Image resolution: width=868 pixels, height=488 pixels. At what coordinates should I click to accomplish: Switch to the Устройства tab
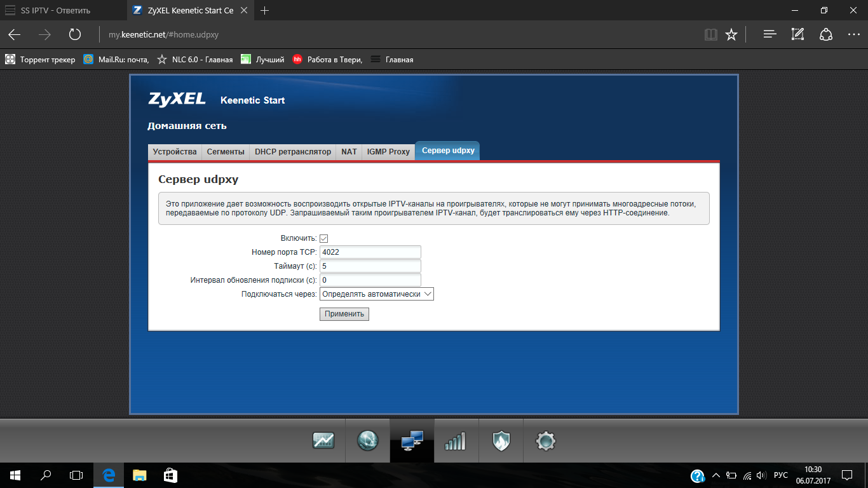coord(175,152)
